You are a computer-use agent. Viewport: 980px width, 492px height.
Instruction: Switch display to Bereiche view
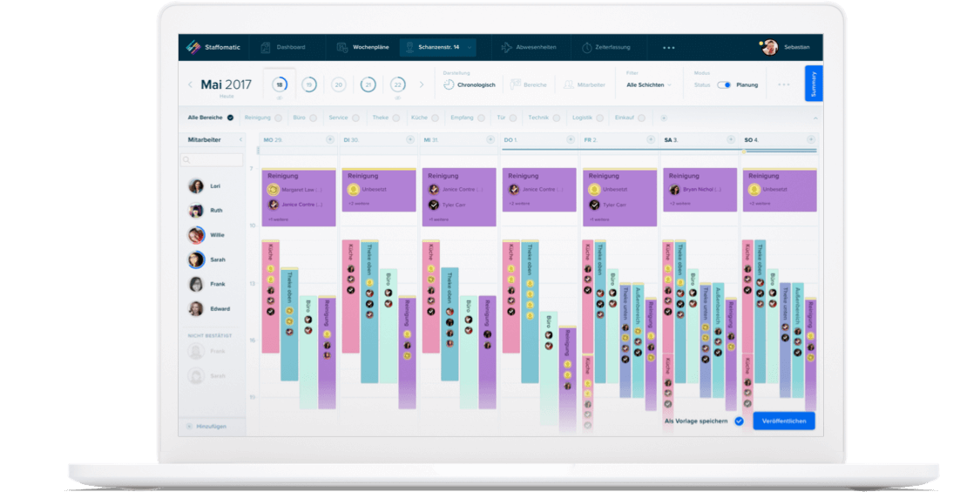[x=529, y=85]
